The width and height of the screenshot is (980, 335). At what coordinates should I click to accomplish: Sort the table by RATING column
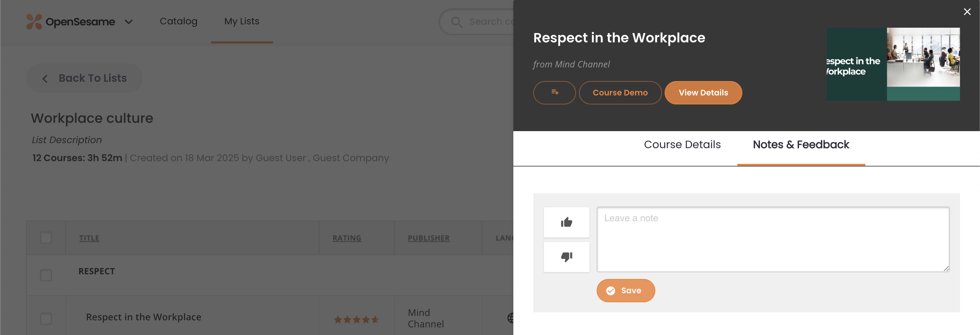pos(347,238)
